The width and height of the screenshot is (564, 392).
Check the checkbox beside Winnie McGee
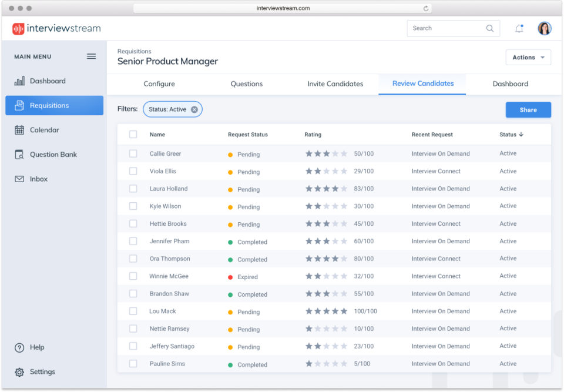133,276
